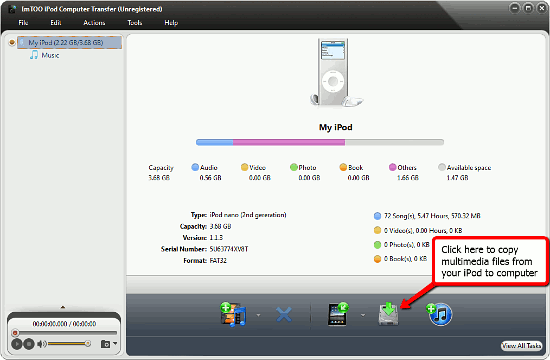Image resolution: width=550 pixels, height=360 pixels.
Task: Collapse the player panel with up arrow
Action: (x=63, y=307)
